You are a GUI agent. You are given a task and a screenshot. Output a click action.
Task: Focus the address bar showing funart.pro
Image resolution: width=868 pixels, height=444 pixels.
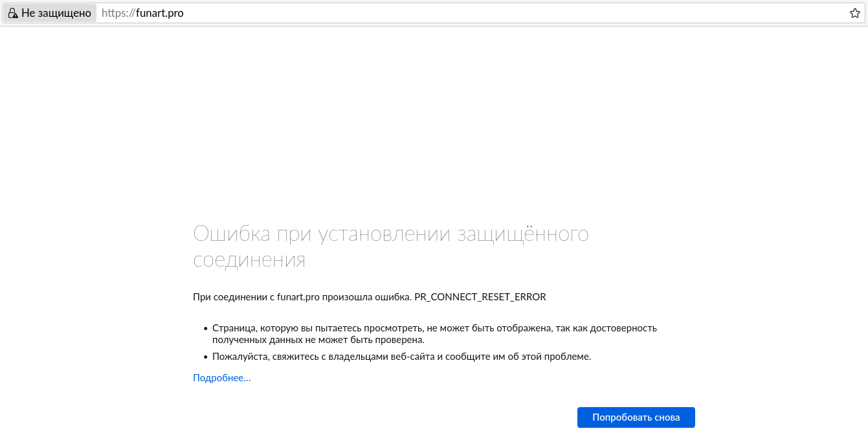pyautogui.click(x=160, y=14)
